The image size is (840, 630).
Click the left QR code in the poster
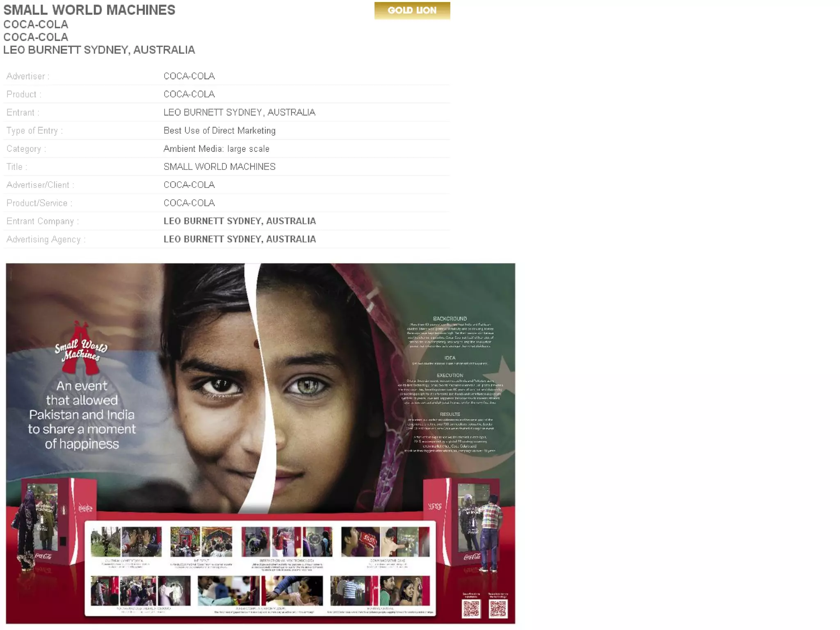point(471,608)
